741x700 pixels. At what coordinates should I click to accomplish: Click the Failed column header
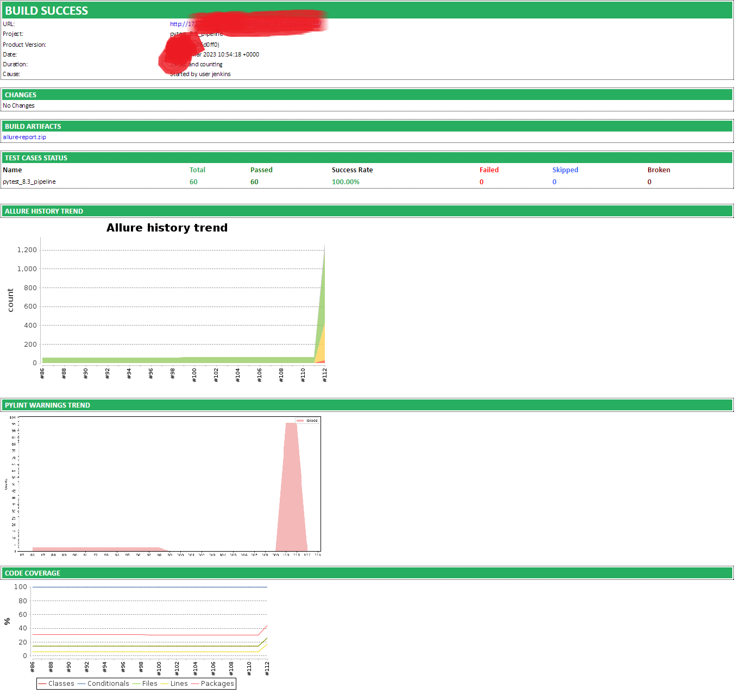489,170
